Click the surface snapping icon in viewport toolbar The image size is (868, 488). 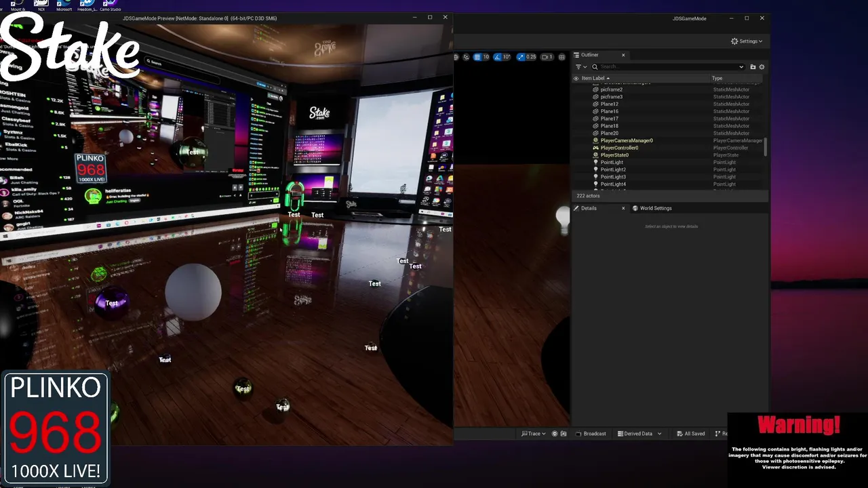point(467,57)
